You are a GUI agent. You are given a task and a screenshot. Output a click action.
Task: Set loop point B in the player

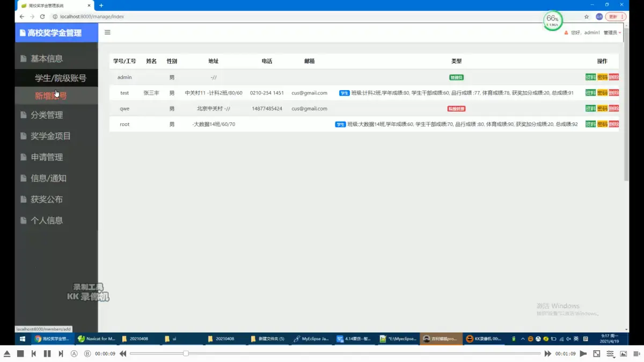pyautogui.click(x=87, y=353)
